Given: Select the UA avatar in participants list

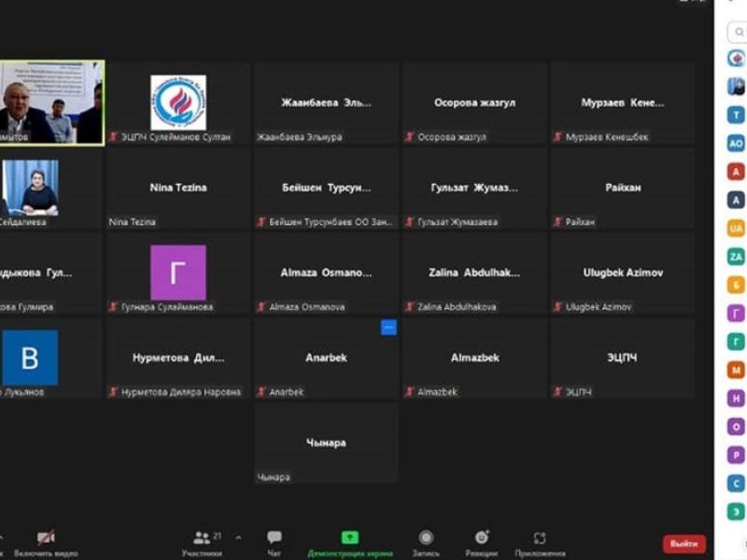Looking at the screenshot, I should click(x=737, y=228).
